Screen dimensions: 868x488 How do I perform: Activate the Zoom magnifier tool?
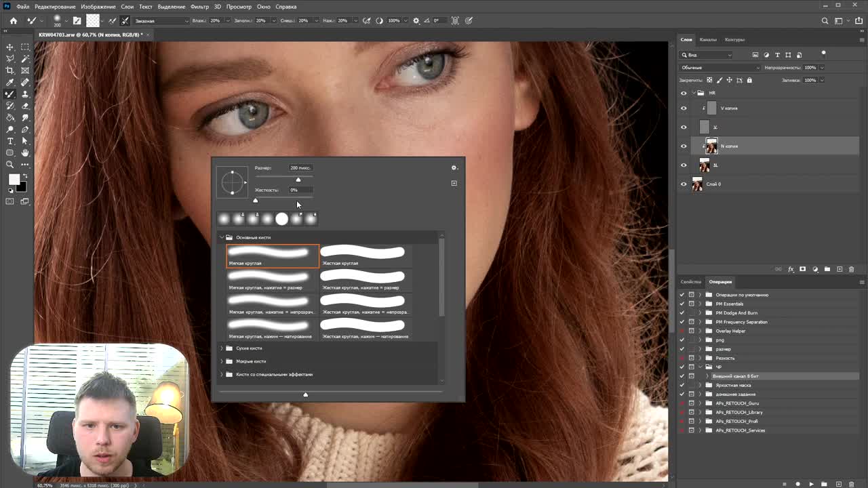10,165
